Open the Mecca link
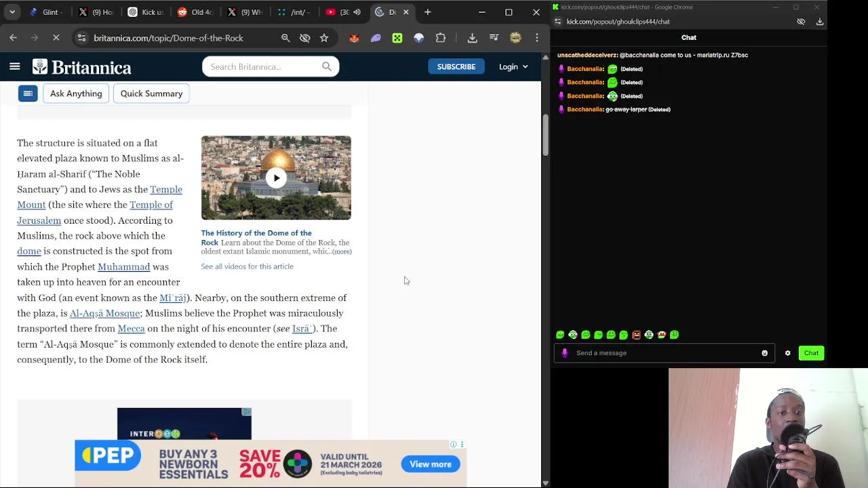 (x=131, y=329)
